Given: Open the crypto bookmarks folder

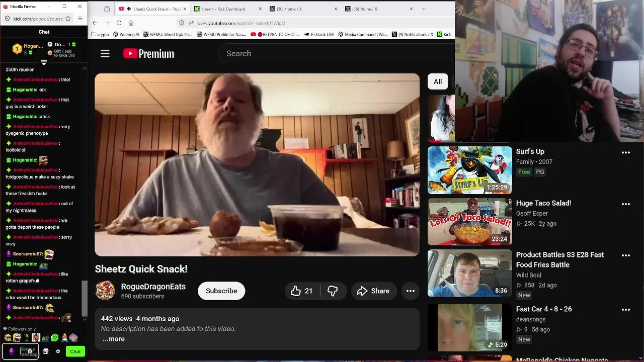Looking at the screenshot, I should pos(100,34).
